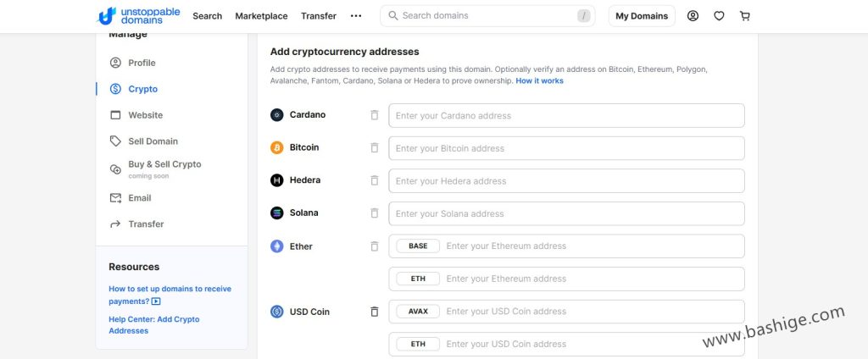Screen dimensions: 868x359
Task: Go to Transfer in top navigation
Action: (319, 16)
